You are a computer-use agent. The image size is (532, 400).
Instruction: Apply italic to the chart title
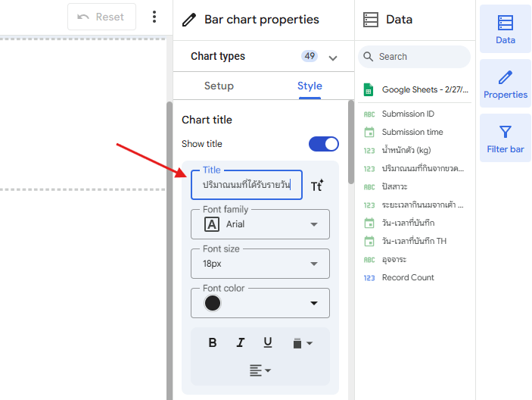pos(241,342)
